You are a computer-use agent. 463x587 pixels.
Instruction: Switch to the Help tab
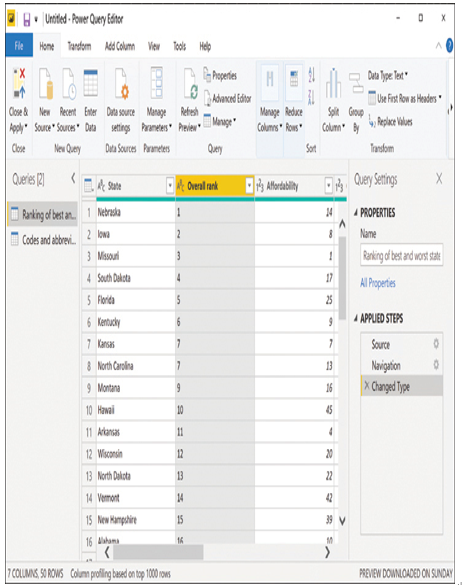pos(205,46)
